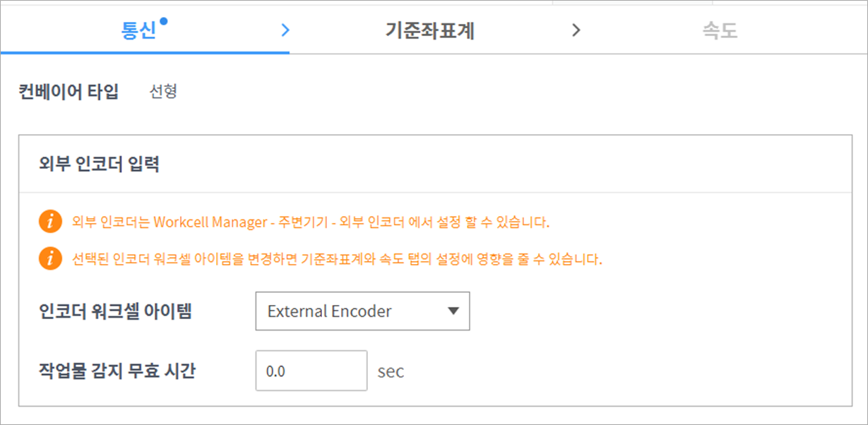
Task: Click the info icon beside Workcell Manager notice
Action: point(50,222)
